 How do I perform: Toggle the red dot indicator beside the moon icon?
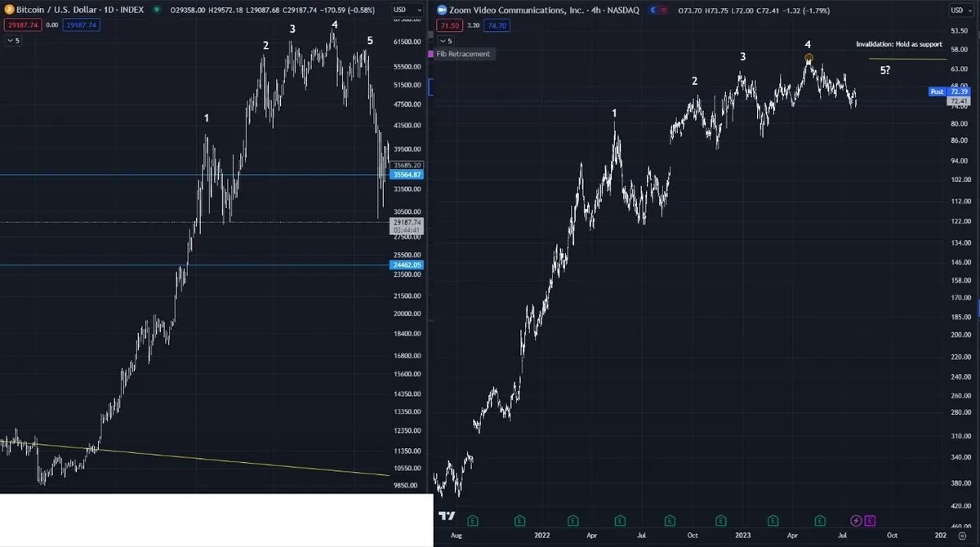[663, 10]
